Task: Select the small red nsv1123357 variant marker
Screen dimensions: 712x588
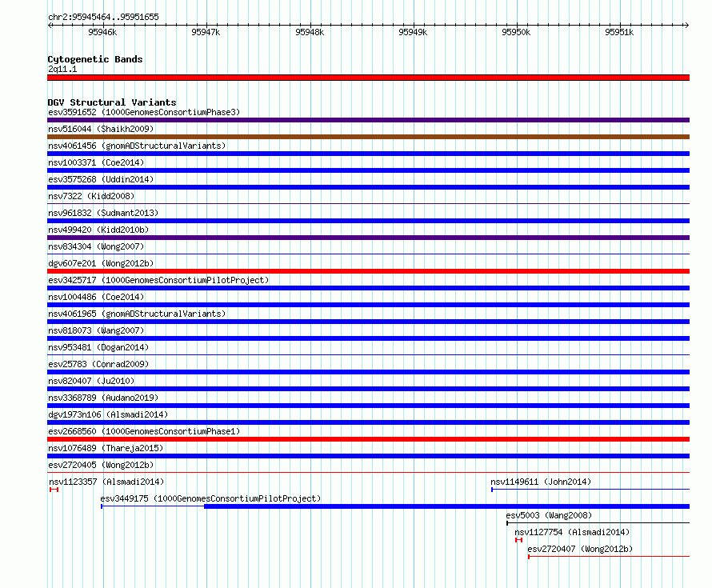Action: [x=54, y=490]
